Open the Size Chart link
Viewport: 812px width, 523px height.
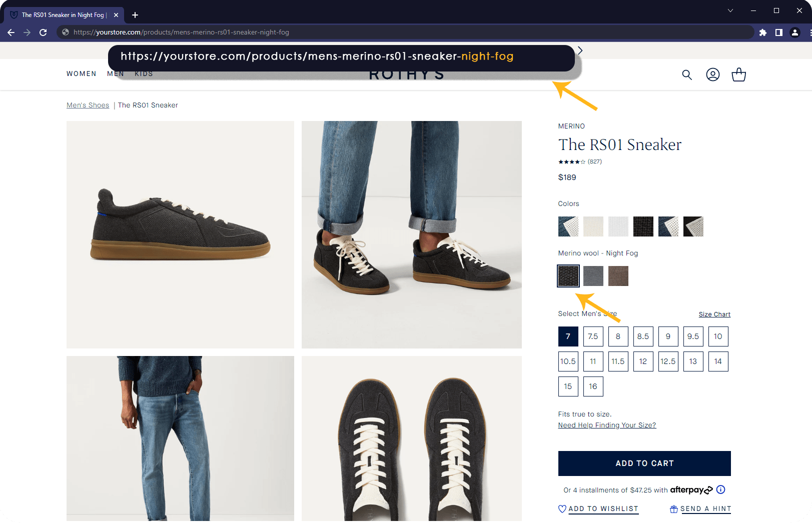(x=714, y=314)
